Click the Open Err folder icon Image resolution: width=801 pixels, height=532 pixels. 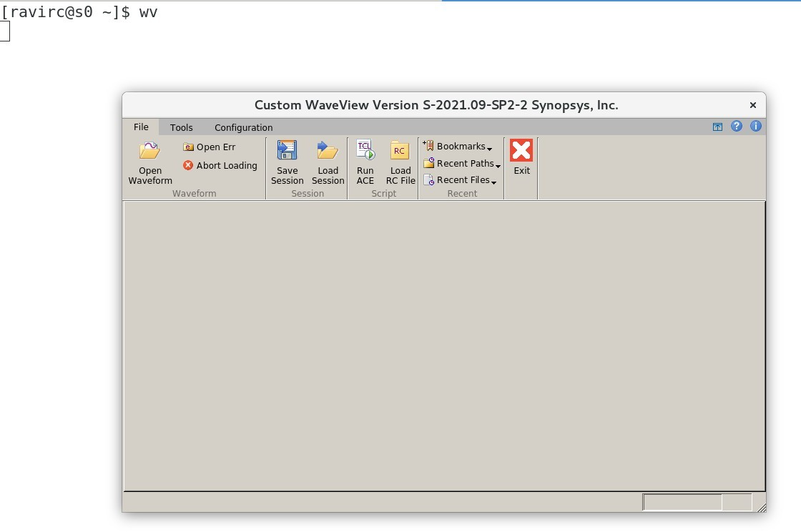coord(188,147)
